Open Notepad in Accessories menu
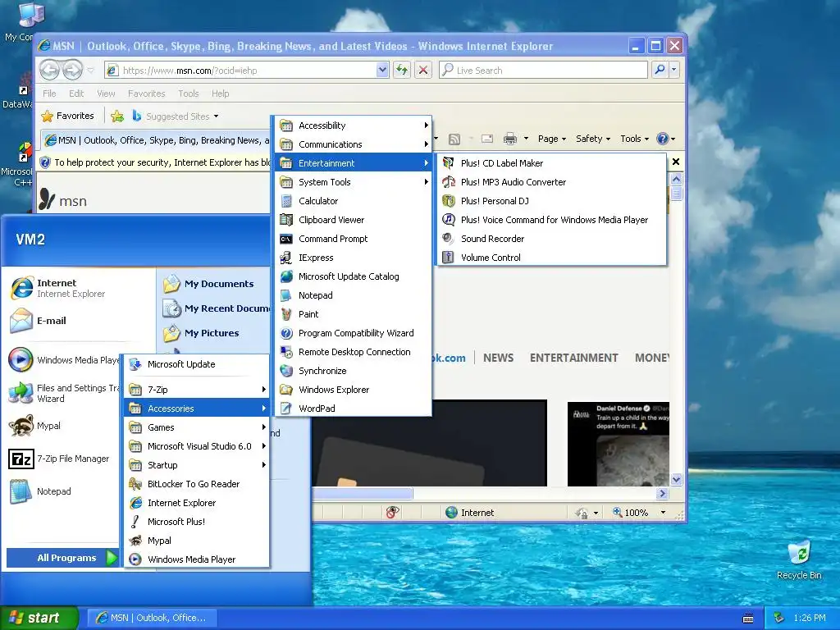The height and width of the screenshot is (630, 840). click(x=354, y=295)
